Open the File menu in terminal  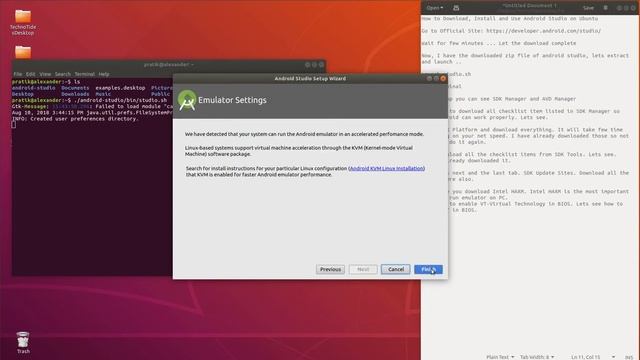tap(18, 74)
